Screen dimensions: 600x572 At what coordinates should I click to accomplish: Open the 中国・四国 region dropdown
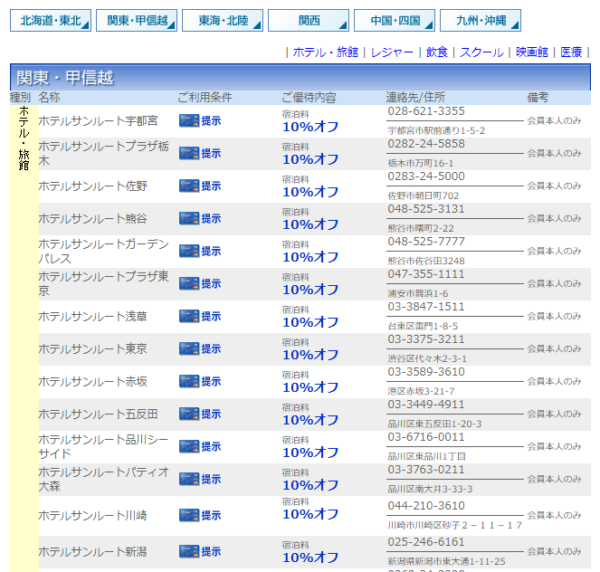(x=395, y=21)
